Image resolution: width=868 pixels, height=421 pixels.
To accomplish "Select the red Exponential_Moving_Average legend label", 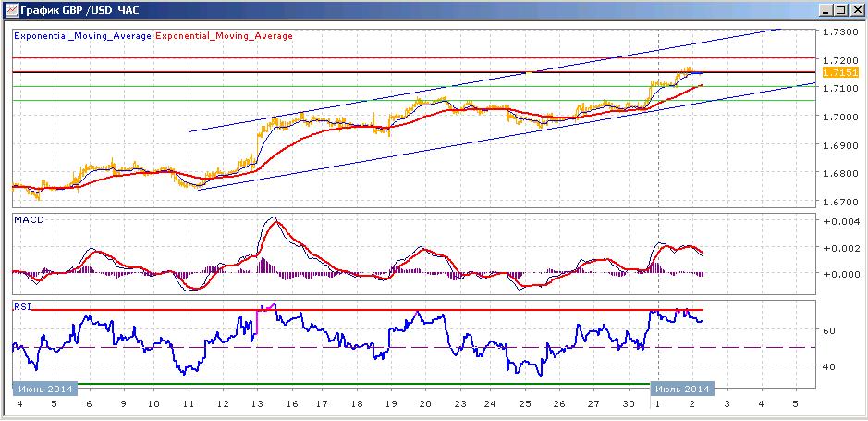I will [x=225, y=36].
